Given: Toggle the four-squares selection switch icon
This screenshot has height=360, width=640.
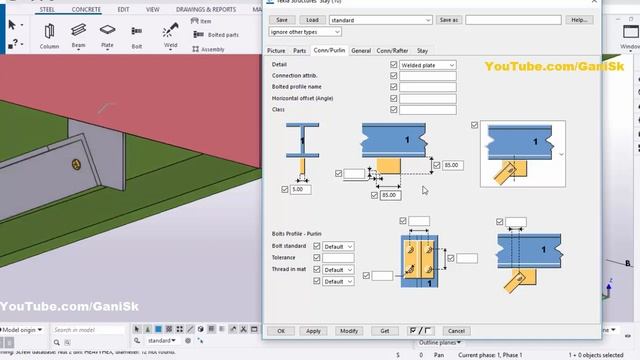Looking at the screenshot, I should [180, 329].
